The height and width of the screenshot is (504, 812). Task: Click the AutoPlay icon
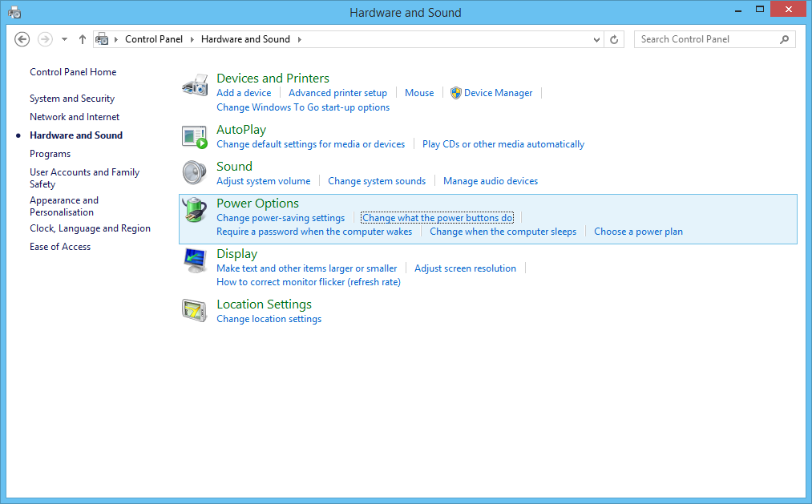click(x=194, y=136)
